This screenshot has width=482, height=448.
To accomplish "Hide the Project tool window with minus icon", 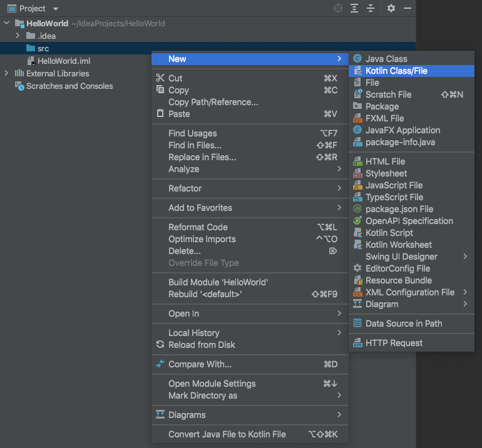I will point(408,8).
